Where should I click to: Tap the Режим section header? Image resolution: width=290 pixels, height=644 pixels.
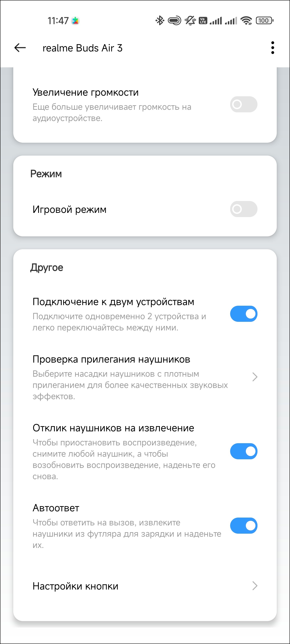tap(46, 174)
